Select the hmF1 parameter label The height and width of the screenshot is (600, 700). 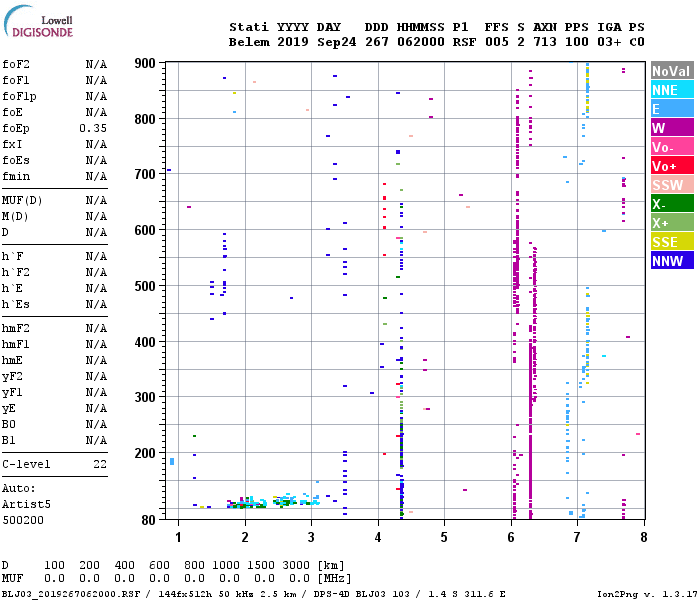click(x=16, y=345)
